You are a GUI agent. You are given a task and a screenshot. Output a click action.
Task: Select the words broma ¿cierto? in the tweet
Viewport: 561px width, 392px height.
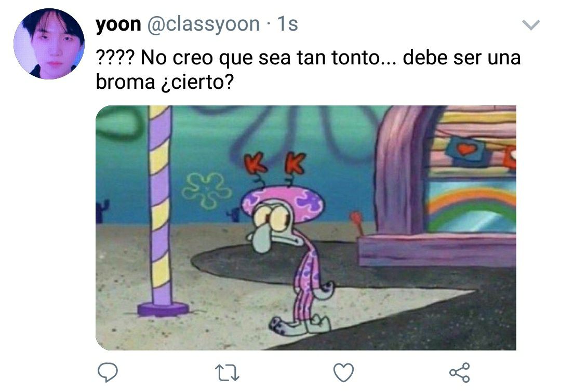click(165, 82)
